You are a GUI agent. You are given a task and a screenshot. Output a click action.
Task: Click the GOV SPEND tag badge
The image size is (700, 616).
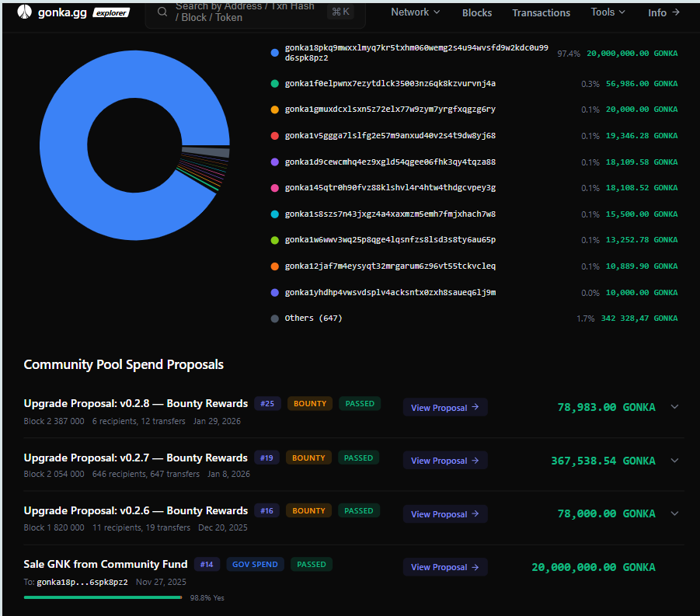(256, 565)
